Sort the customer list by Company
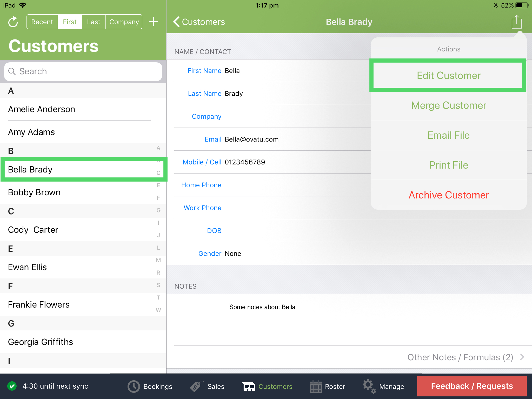 pos(124,22)
